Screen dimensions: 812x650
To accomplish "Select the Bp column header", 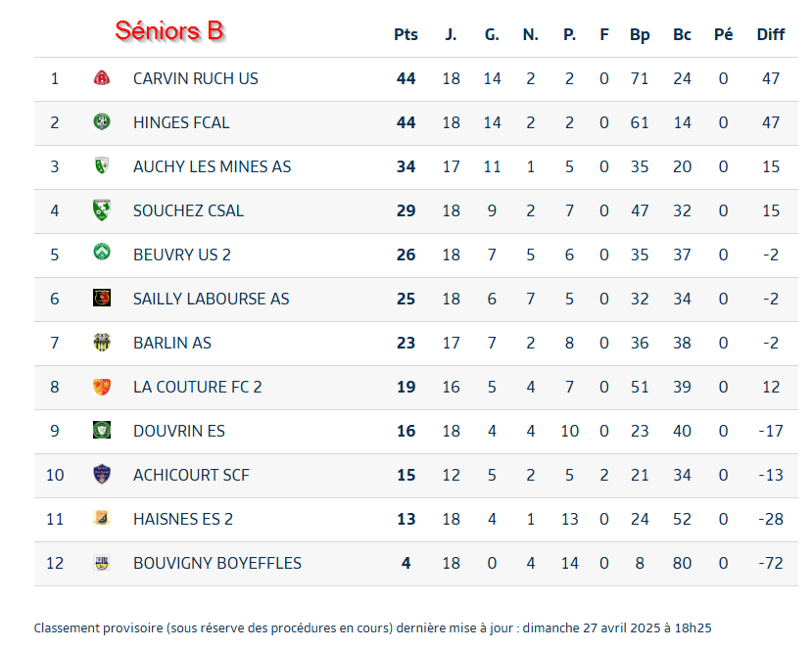I will [640, 34].
